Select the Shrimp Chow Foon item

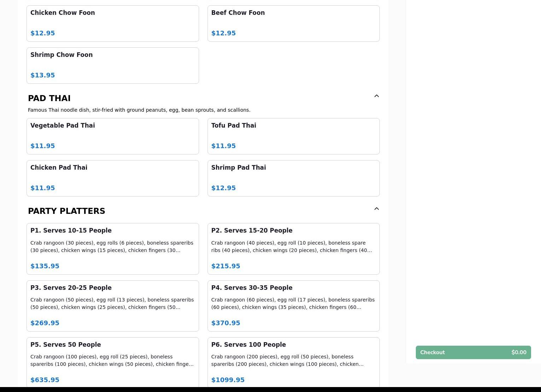click(x=113, y=65)
